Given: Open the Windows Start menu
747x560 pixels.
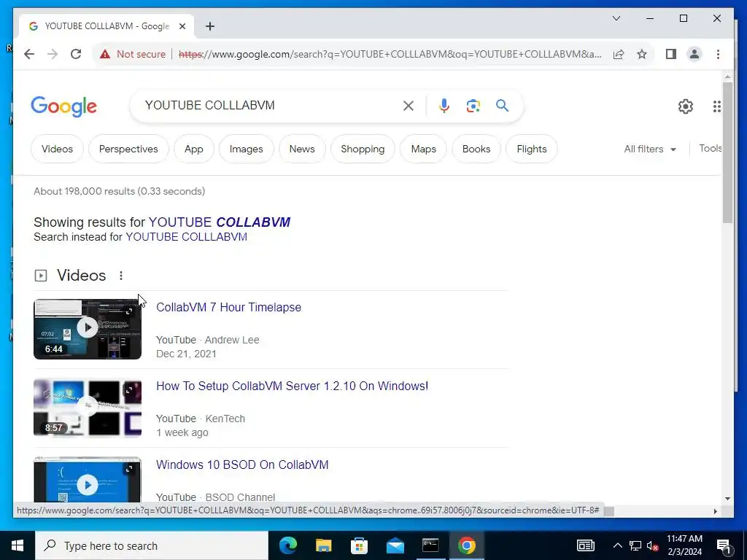Looking at the screenshot, I should coord(18,545).
